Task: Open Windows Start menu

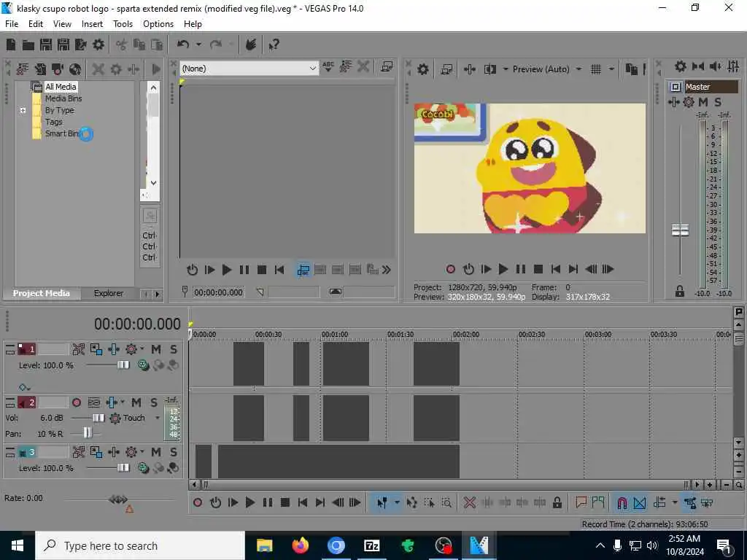Action: point(18,545)
